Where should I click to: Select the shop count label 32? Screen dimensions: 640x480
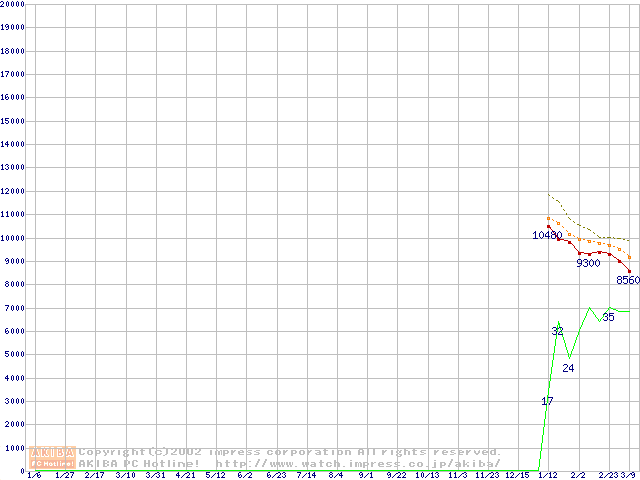click(558, 331)
